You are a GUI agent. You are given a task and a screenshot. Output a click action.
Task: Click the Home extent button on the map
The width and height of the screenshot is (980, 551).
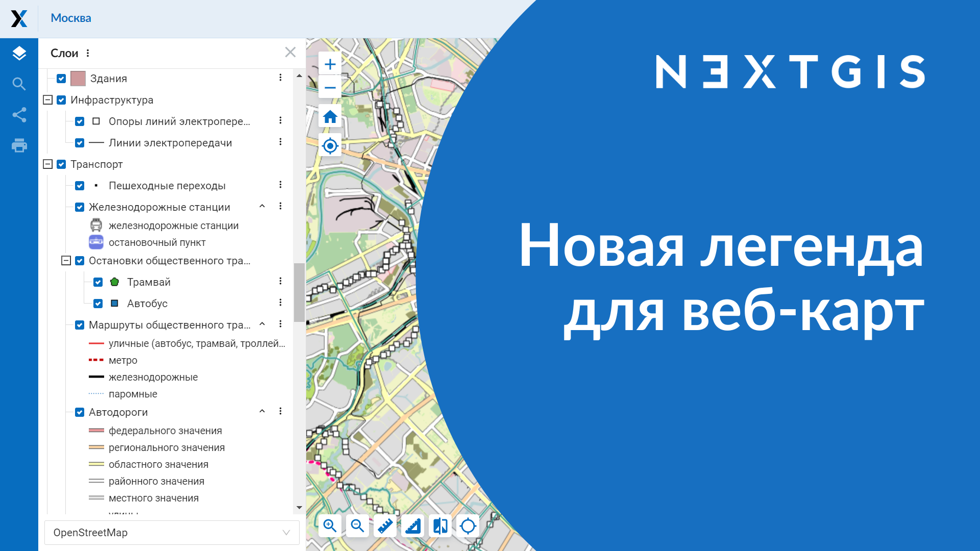[x=330, y=116]
